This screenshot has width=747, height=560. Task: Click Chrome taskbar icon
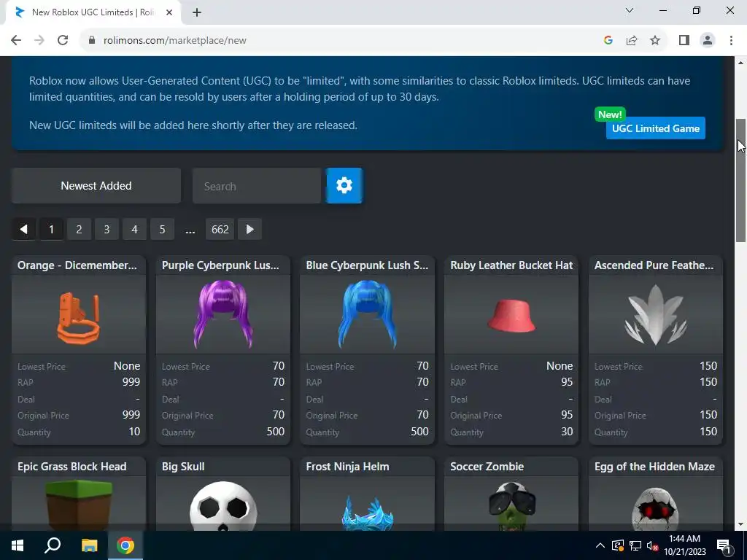[x=125, y=545]
